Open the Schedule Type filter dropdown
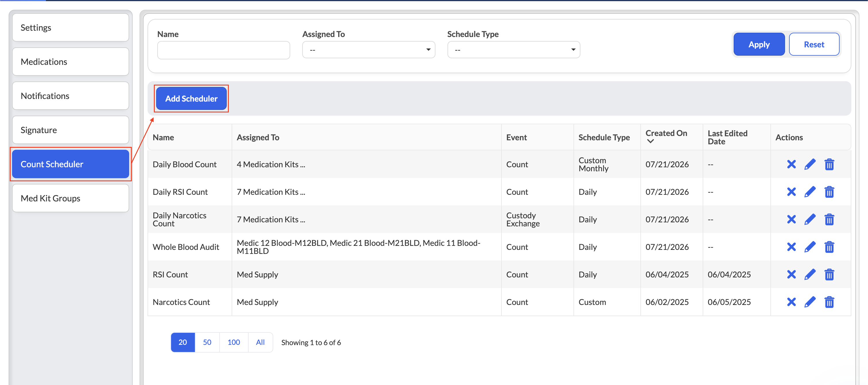 click(514, 50)
